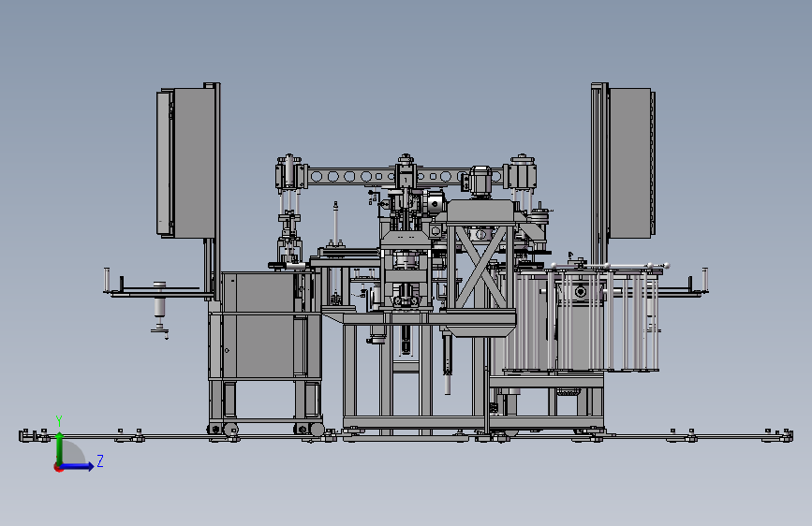
Task: Select the enclosed cabinet box on wheeled cart
Action: tap(265, 326)
